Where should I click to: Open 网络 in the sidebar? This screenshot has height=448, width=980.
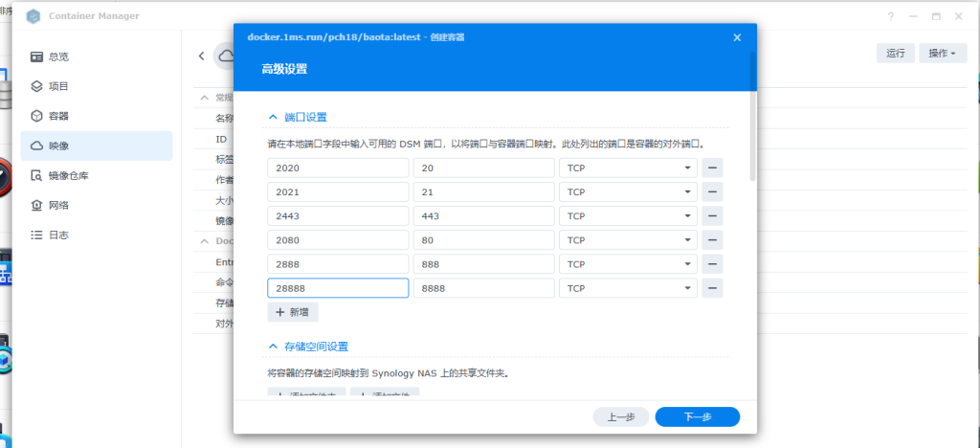coord(97,205)
